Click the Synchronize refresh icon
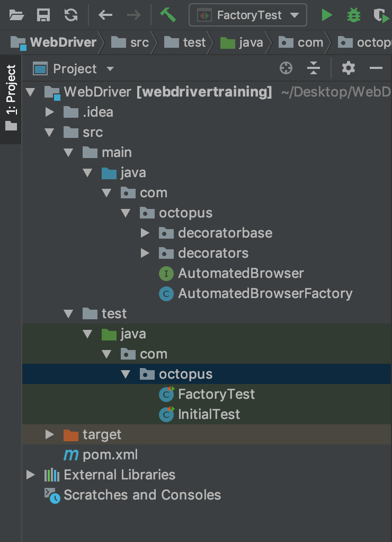Image resolution: width=392 pixels, height=542 pixels. 70,15
